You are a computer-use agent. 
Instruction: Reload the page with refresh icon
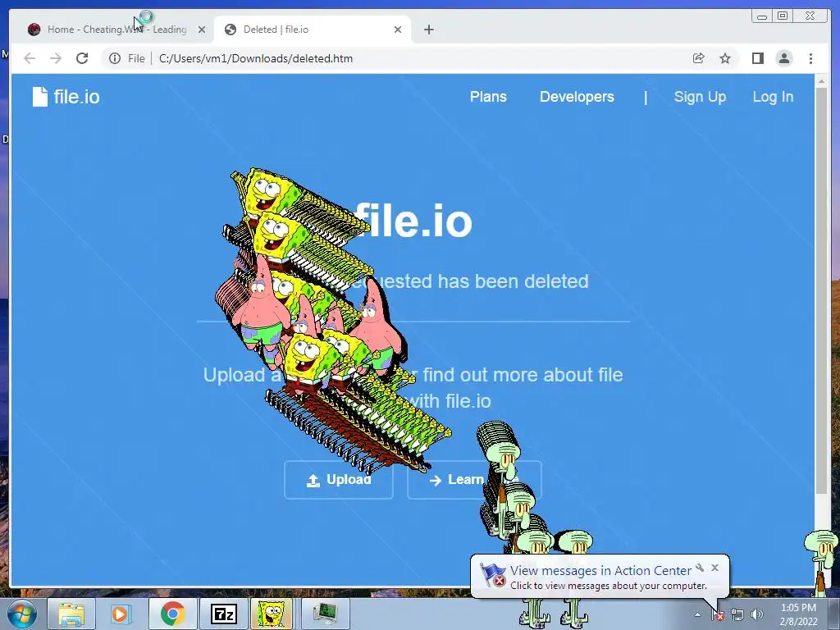pyautogui.click(x=82, y=58)
